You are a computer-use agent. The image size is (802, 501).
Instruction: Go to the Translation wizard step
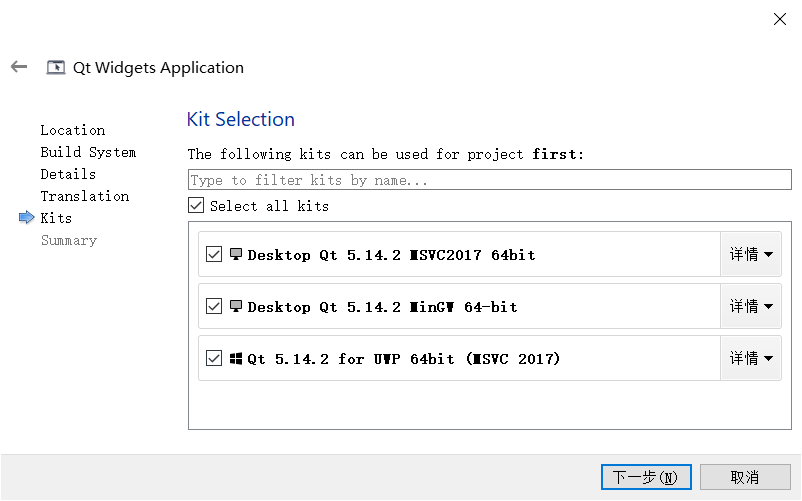tap(85, 196)
